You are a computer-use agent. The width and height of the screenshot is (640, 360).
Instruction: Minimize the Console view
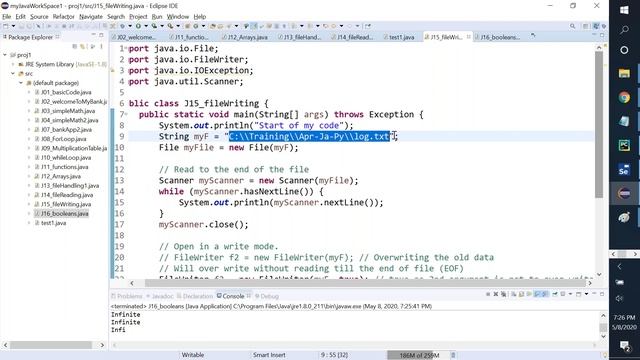[x=594, y=293]
